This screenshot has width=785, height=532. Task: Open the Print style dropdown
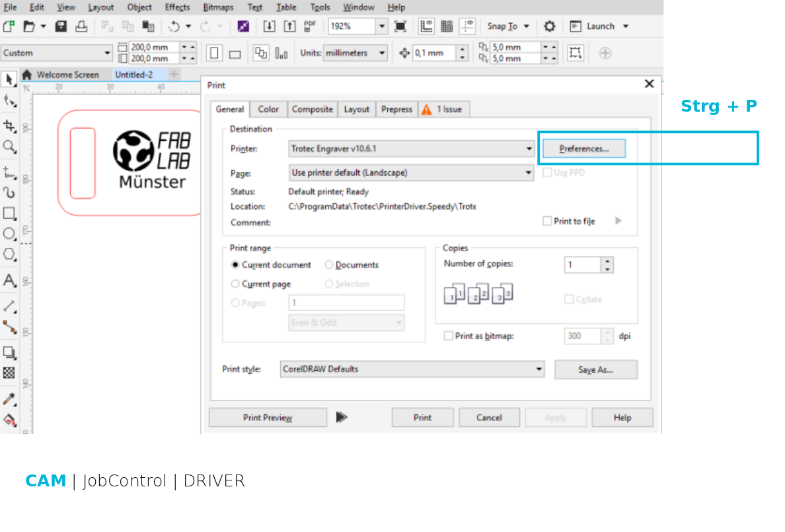coord(412,369)
